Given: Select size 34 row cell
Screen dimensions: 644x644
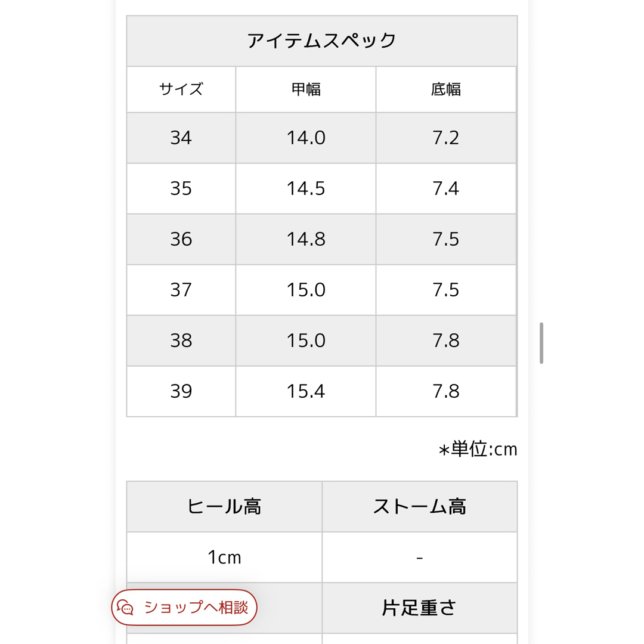Looking at the screenshot, I should 181,138.
